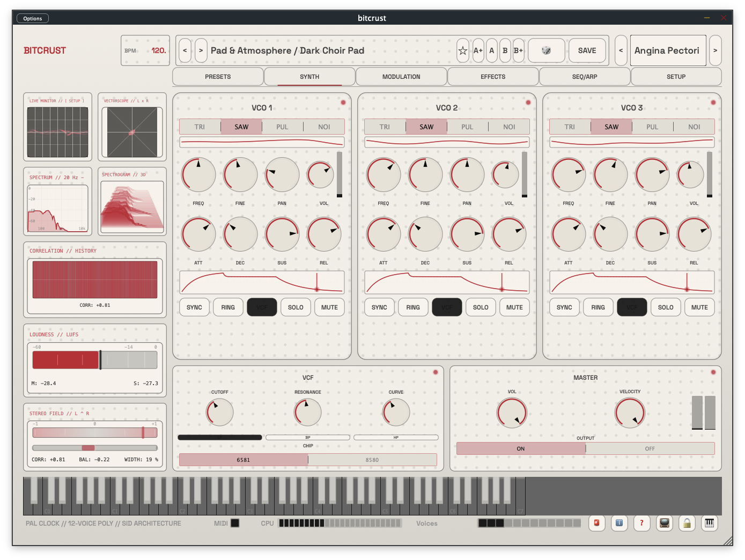Click the MASTER VELOCITY knob
The image size is (745, 560).
tap(630, 412)
